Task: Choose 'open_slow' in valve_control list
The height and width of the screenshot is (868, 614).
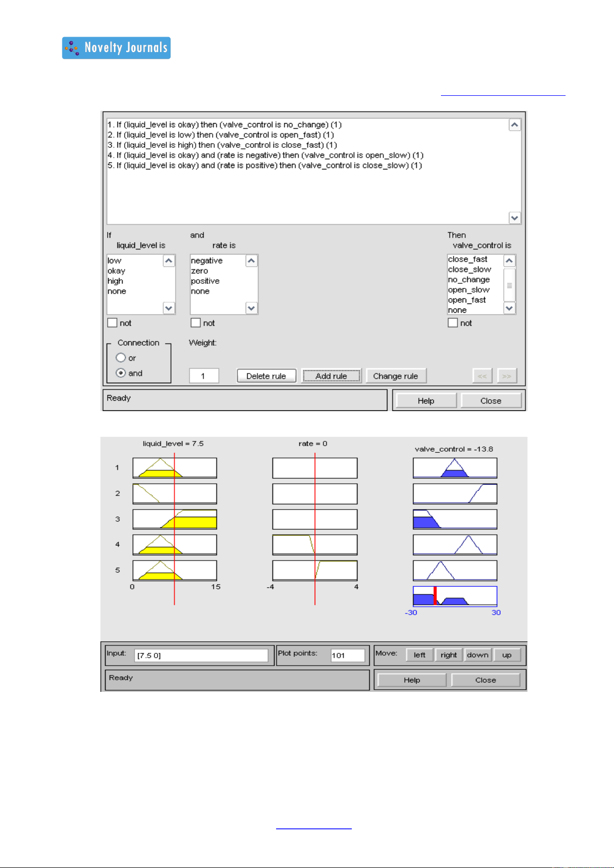Action: tap(468, 290)
